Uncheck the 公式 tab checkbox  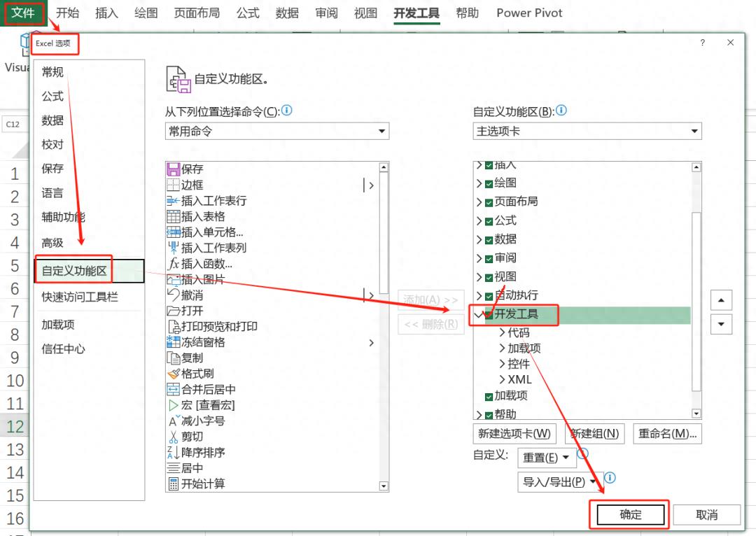[489, 221]
